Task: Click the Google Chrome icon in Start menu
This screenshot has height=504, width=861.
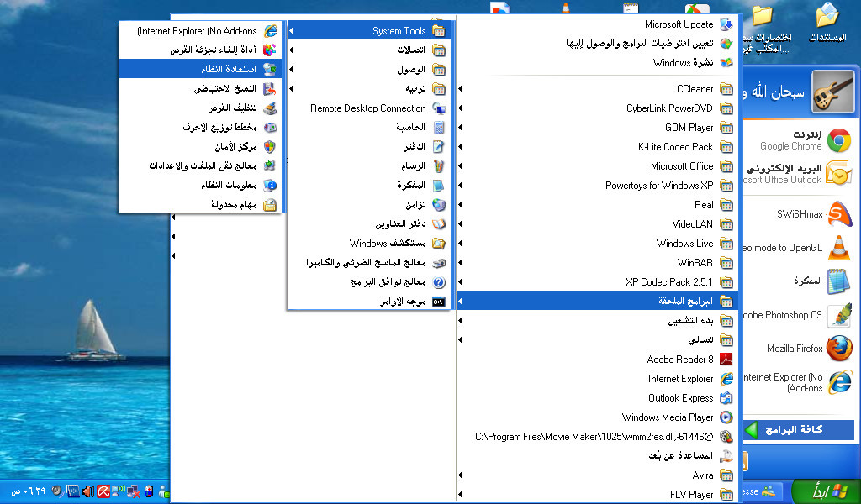Action: point(838,140)
